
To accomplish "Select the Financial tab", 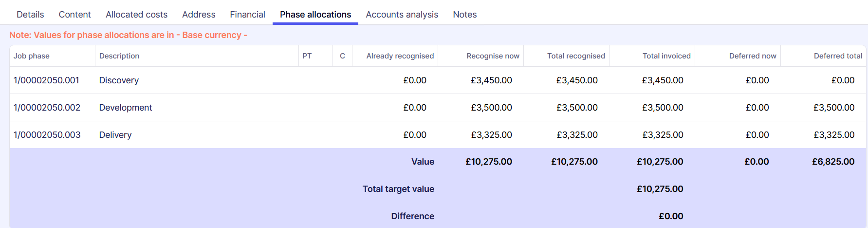I will coord(247,15).
